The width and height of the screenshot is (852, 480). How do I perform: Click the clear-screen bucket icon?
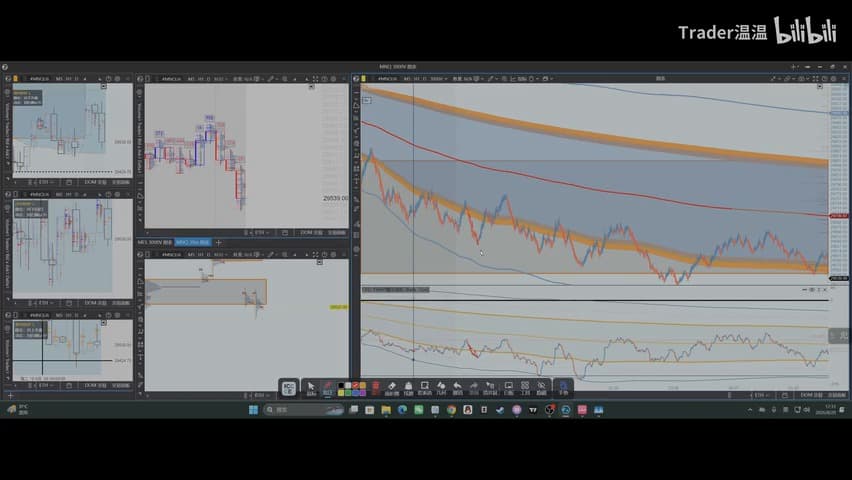coord(408,388)
